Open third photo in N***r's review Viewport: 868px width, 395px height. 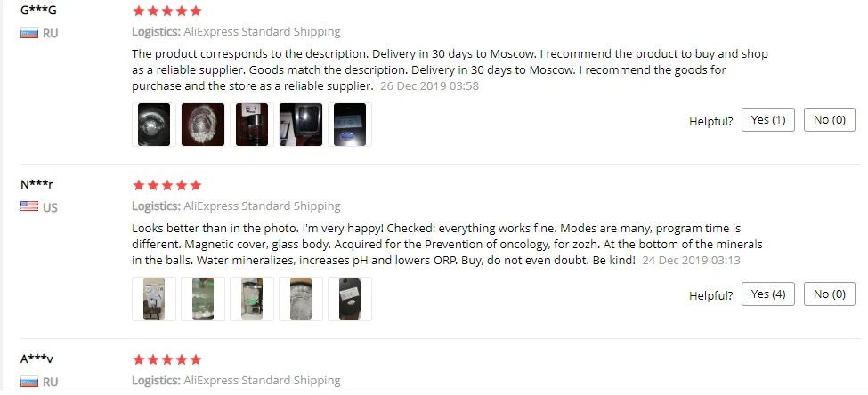[252, 299]
